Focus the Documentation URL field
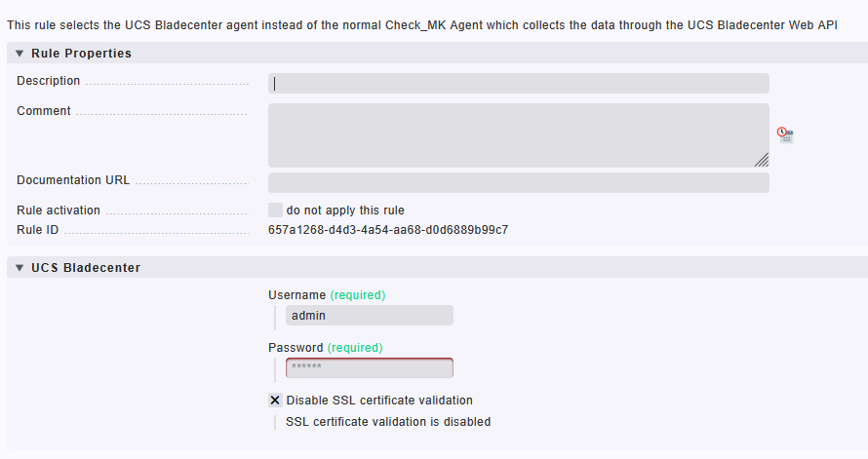The width and height of the screenshot is (868, 459). (519, 183)
